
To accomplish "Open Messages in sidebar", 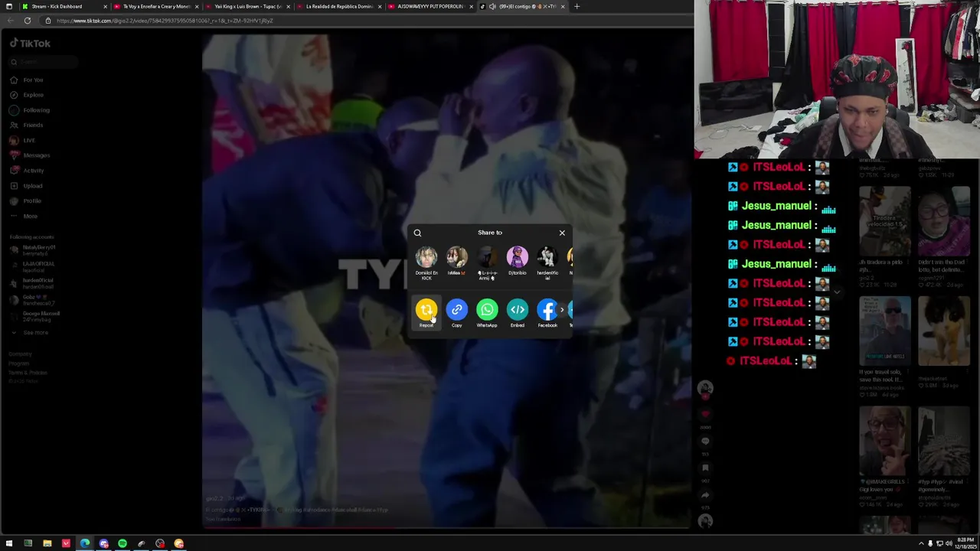I will 31,155.
